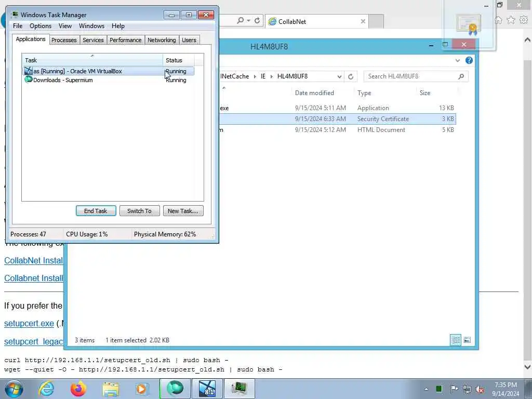Click search magnifier in Explorer search box
This screenshot has width=532, height=399.
pyautogui.click(x=461, y=76)
